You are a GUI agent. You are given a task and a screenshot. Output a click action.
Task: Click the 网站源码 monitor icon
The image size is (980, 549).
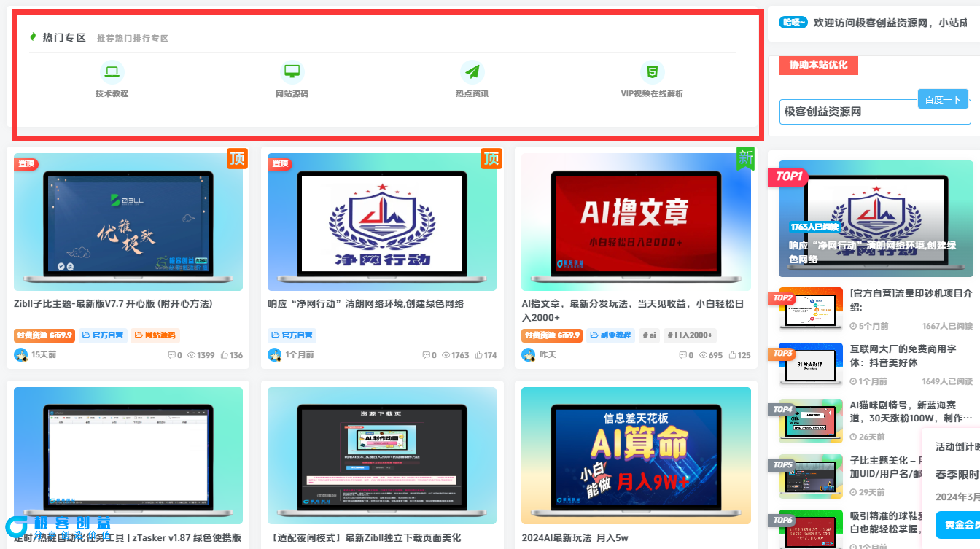(x=292, y=71)
